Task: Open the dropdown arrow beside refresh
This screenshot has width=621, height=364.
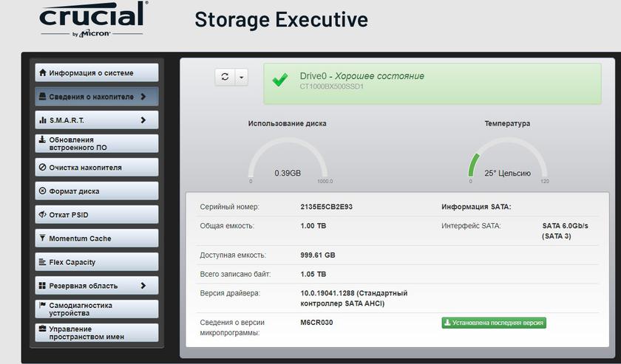Action: (241, 77)
